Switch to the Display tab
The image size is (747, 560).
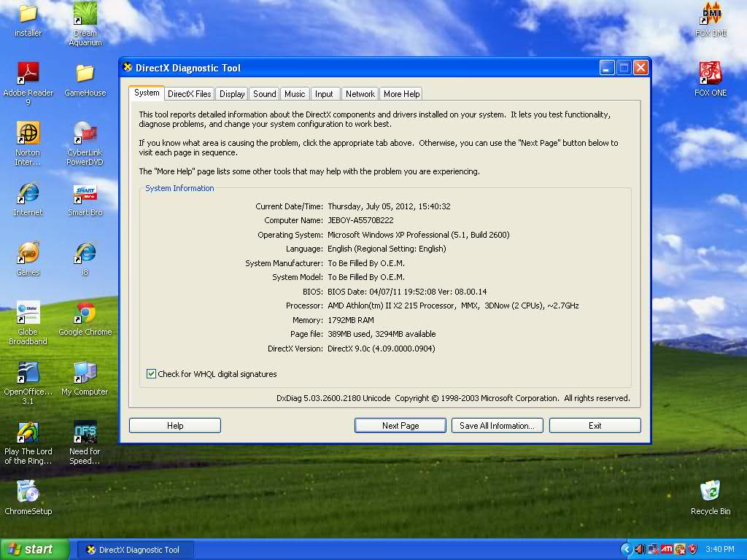coord(231,93)
